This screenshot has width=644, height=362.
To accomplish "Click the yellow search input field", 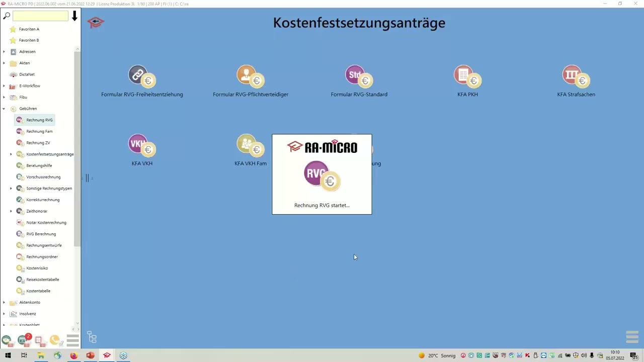I will [x=40, y=16].
